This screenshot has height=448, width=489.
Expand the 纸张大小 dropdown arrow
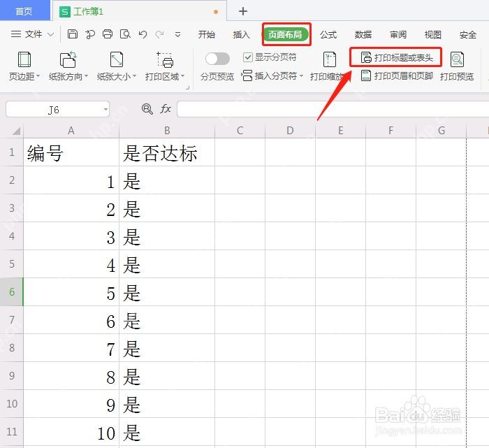(x=135, y=75)
